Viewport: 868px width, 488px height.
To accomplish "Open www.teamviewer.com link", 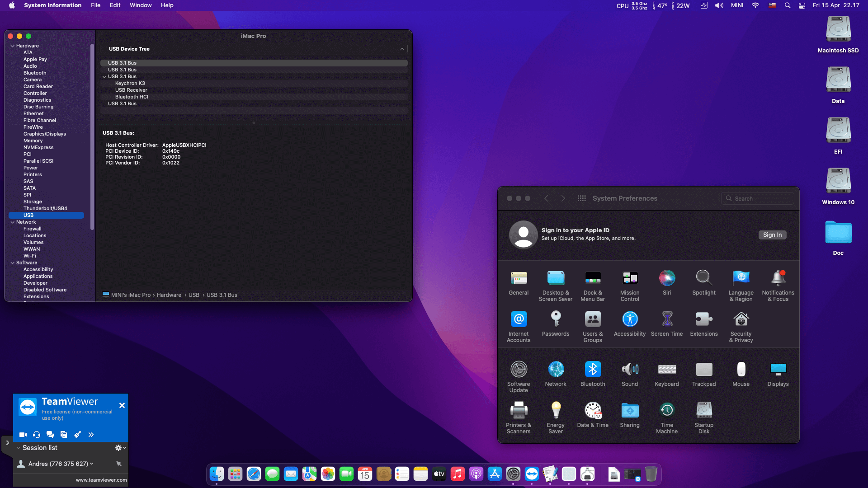I will tap(101, 480).
